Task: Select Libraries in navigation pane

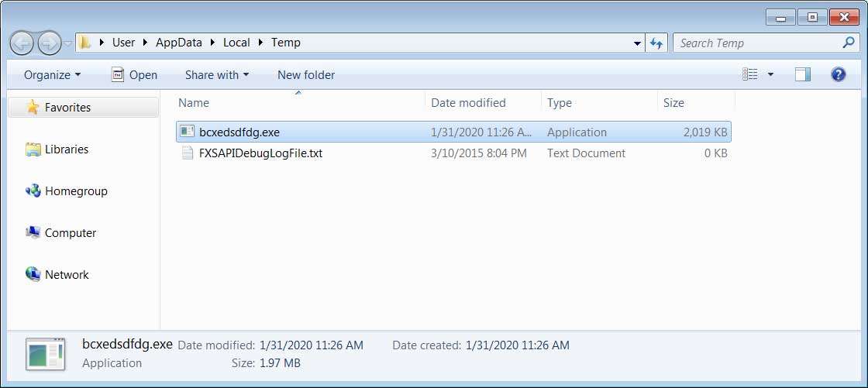Action: click(x=67, y=149)
